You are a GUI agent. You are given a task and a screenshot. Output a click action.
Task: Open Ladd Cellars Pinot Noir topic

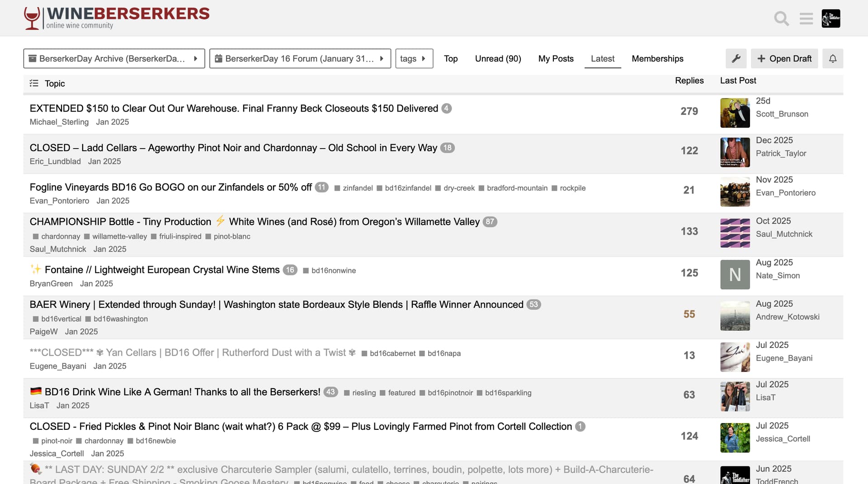[x=233, y=148]
